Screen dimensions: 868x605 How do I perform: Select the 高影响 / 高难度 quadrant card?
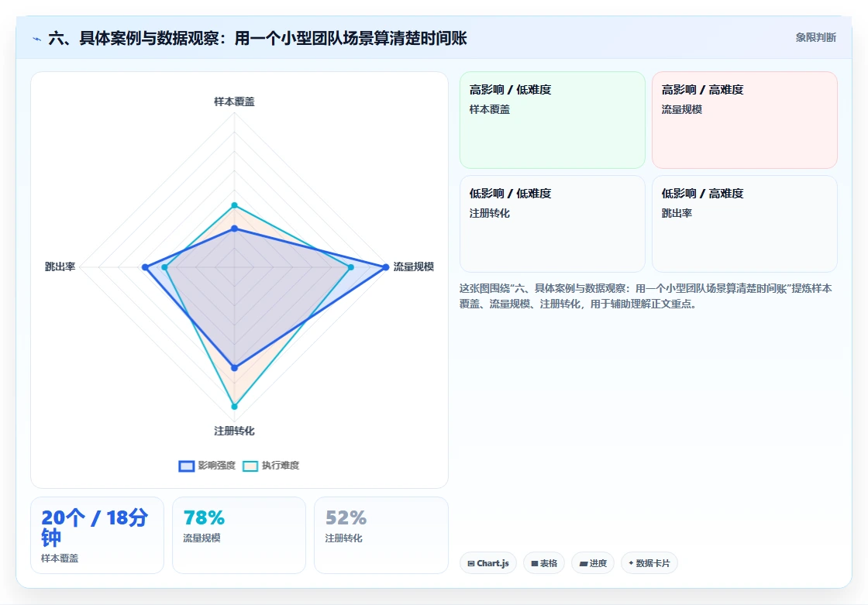745,119
